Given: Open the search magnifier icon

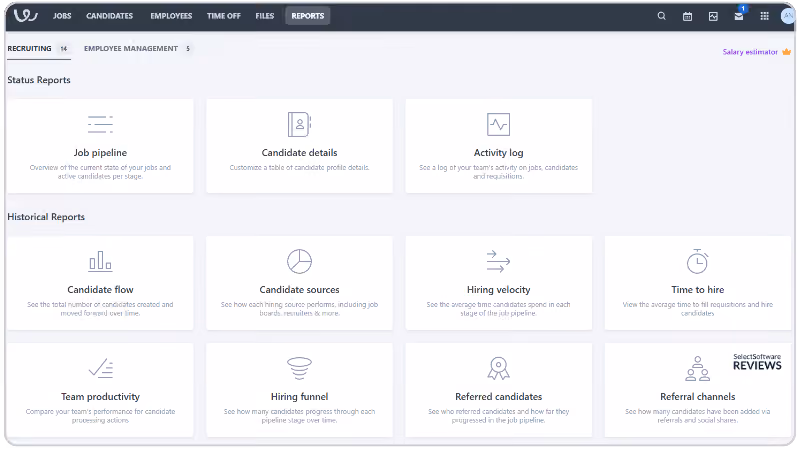Looking at the screenshot, I should tap(661, 16).
